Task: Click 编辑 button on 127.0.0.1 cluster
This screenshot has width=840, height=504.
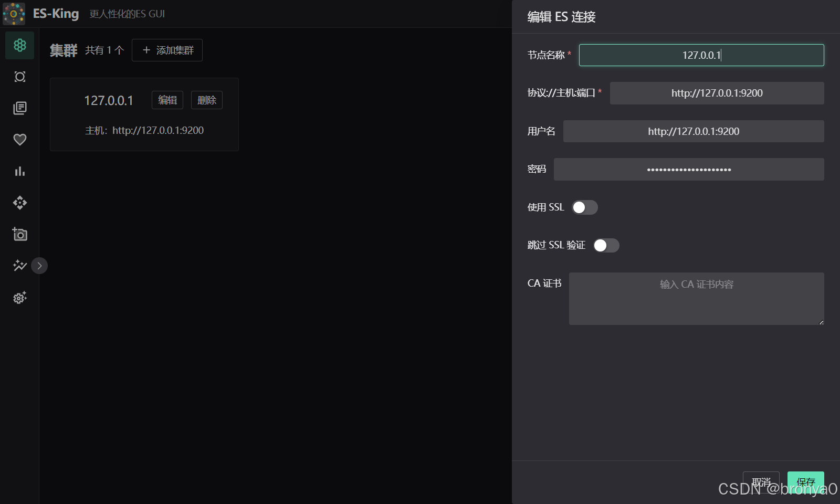Action: pos(167,100)
